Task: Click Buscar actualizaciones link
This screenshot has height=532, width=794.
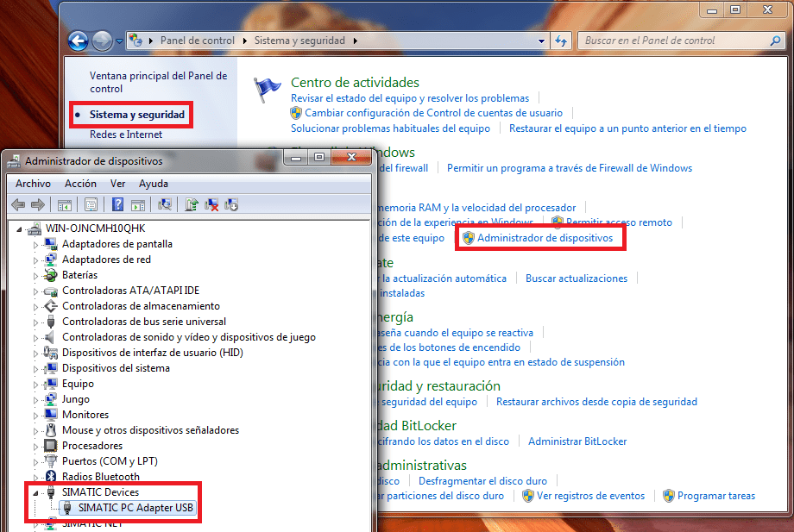Action: coord(577,279)
